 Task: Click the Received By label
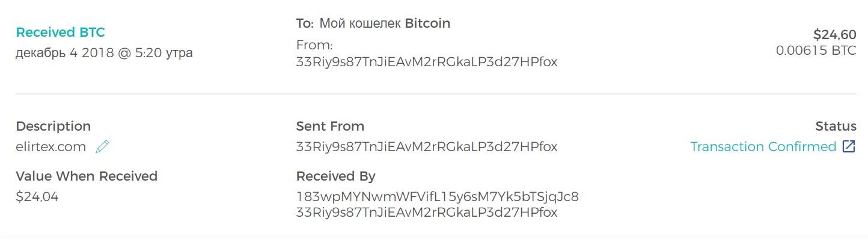(x=335, y=176)
